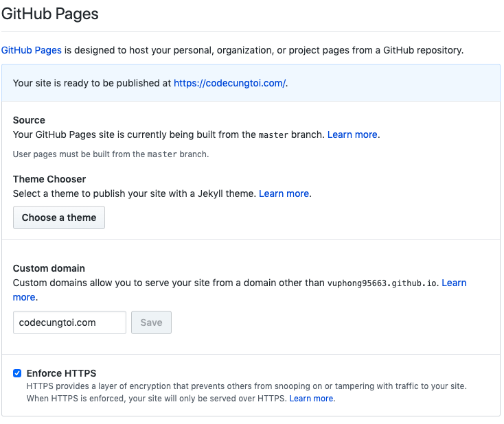Open the https://codecungtoi.com/ site link

[229, 83]
